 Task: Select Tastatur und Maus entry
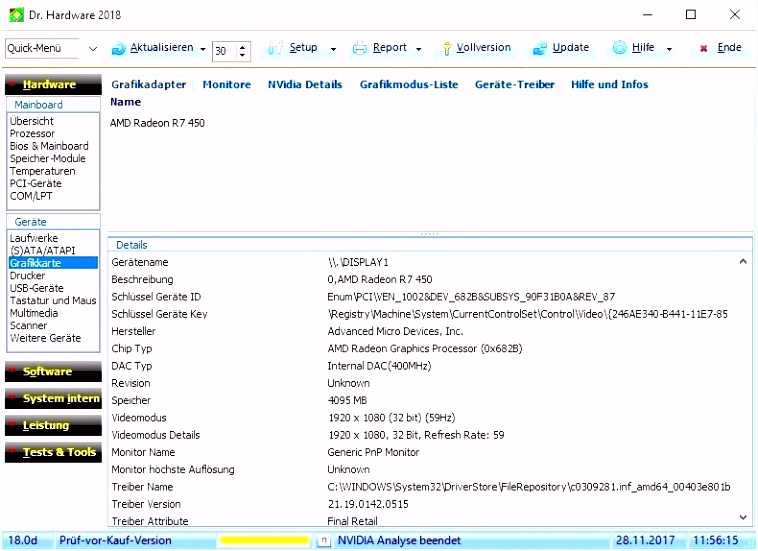(x=53, y=301)
